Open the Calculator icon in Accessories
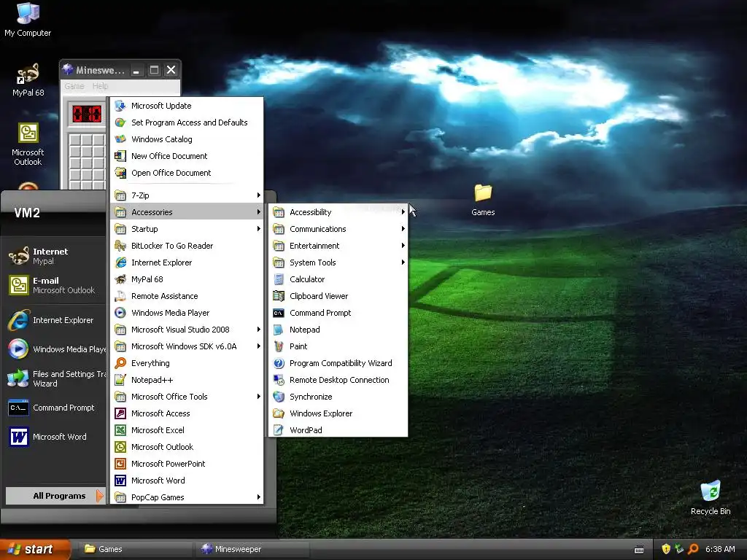The width and height of the screenshot is (747, 560). [x=279, y=279]
